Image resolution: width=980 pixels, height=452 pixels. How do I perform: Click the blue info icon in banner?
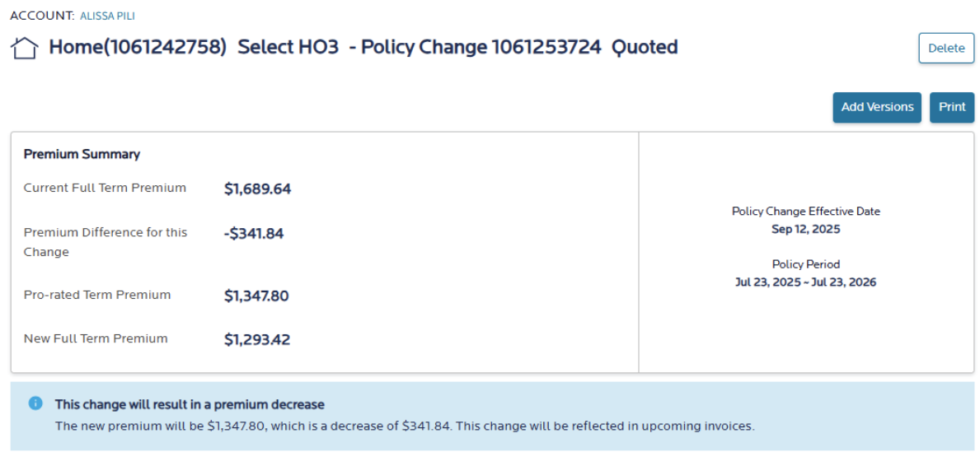click(35, 403)
